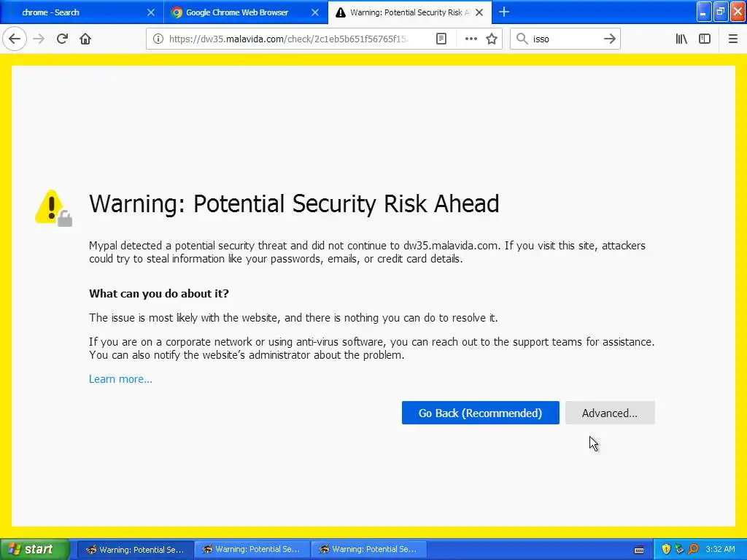Screen dimensions: 747x560
Task: Follow the 'Learn more...' link
Action: point(120,379)
